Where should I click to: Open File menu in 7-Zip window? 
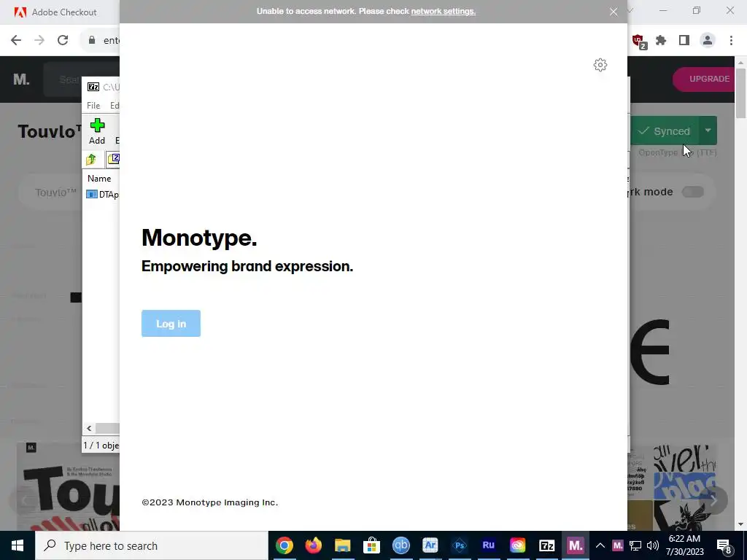coord(93,106)
